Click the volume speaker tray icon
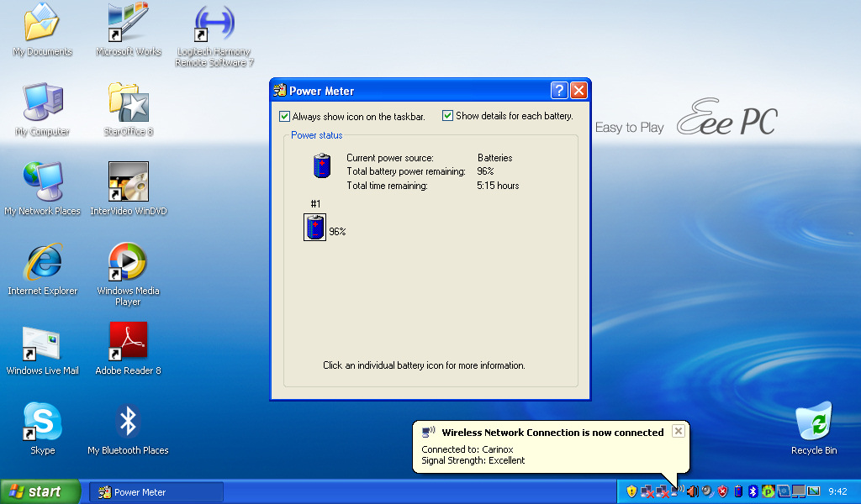861x504 pixels. point(692,491)
